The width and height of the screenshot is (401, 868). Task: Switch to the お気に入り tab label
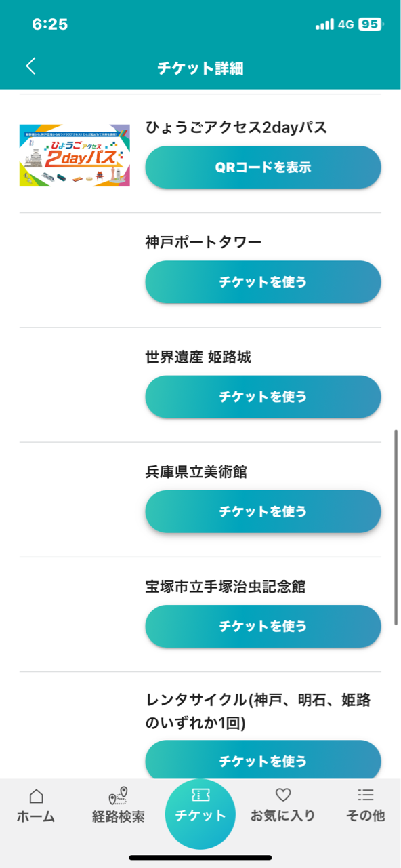283,816
